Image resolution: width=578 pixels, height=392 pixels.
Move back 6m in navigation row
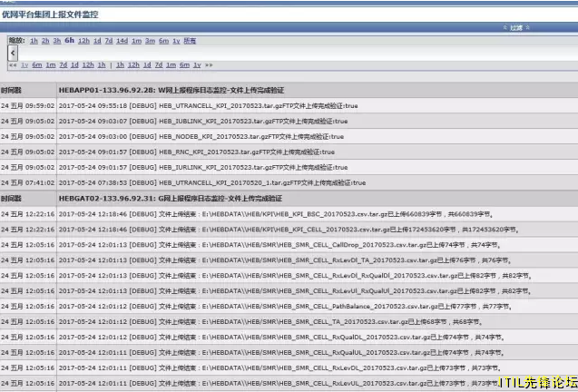tap(37, 65)
